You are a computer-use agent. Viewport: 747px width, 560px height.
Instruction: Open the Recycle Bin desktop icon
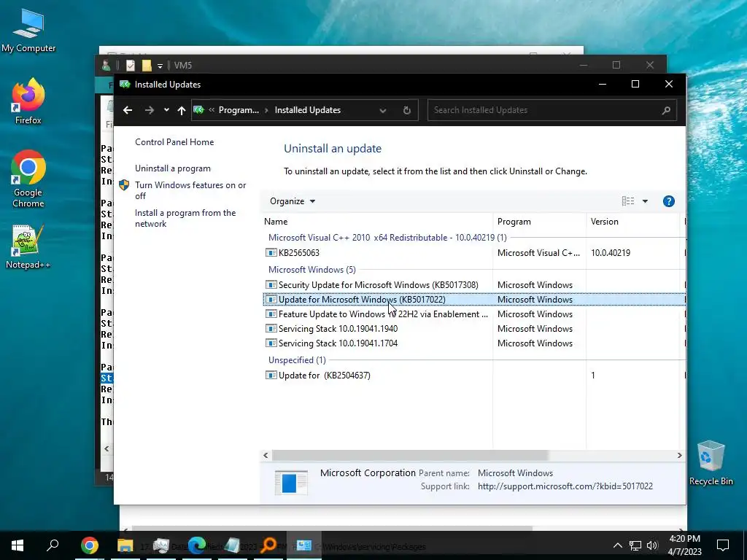click(711, 463)
